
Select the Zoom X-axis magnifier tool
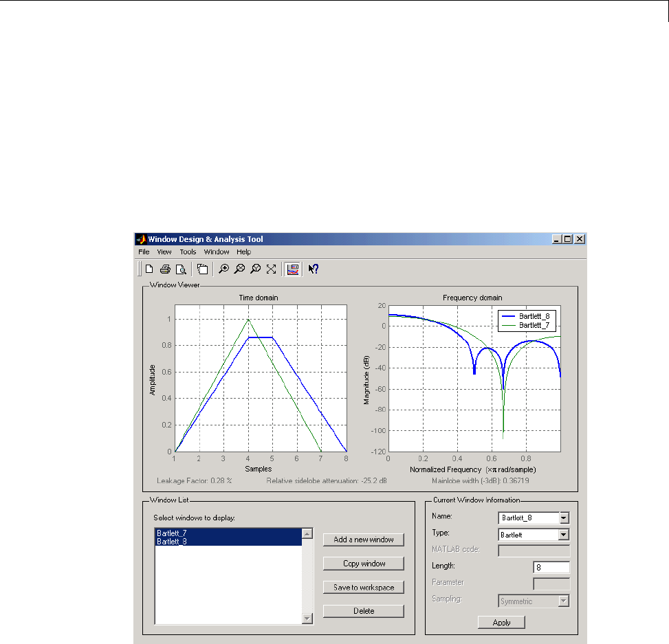pos(240,269)
